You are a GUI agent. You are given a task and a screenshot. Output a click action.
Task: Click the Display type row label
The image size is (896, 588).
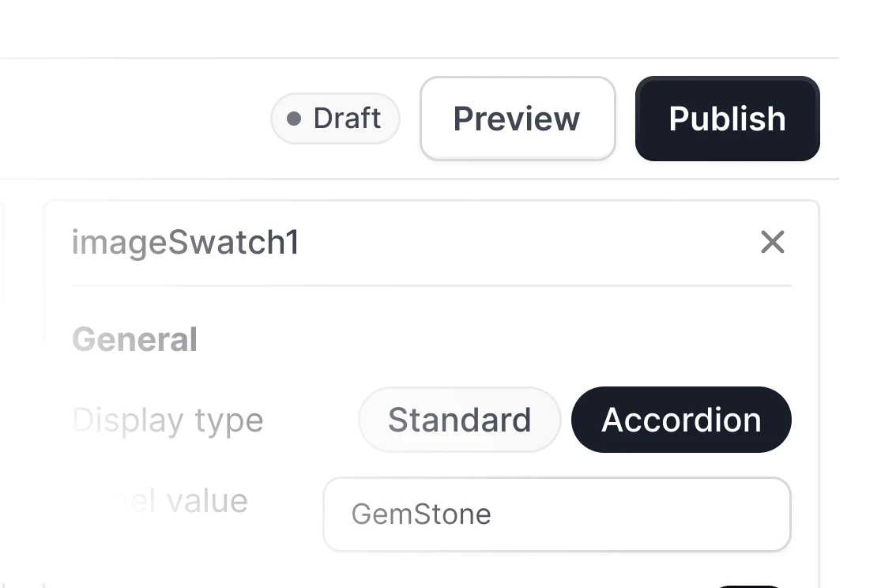(x=168, y=420)
